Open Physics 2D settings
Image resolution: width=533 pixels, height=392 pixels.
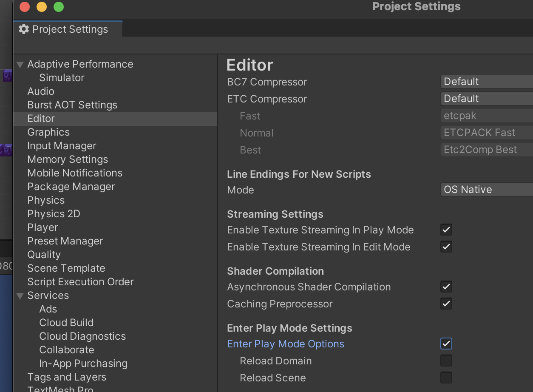(x=54, y=214)
